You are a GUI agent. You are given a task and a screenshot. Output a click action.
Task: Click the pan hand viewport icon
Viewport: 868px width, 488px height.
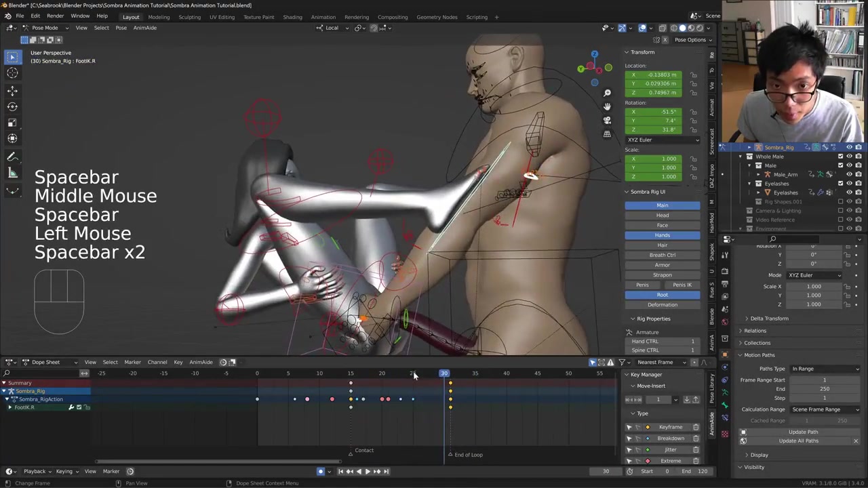pyautogui.click(x=607, y=106)
